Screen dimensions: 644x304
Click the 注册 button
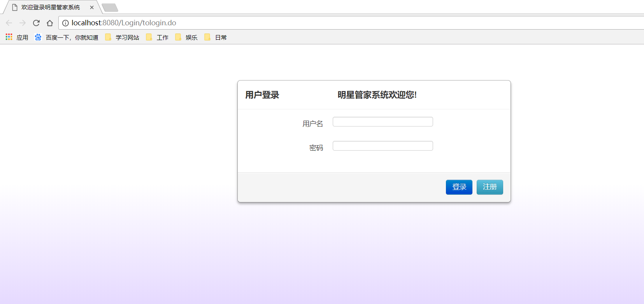pos(490,187)
